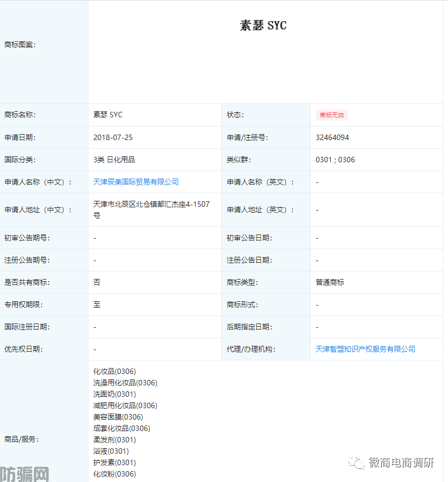The image size is (448, 482).
Task: Select classification 3类 日化用品
Action: coord(114,160)
